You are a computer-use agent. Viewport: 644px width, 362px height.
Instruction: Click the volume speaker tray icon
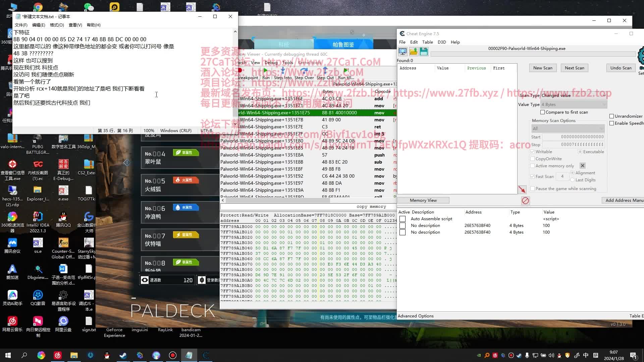tap(551, 355)
